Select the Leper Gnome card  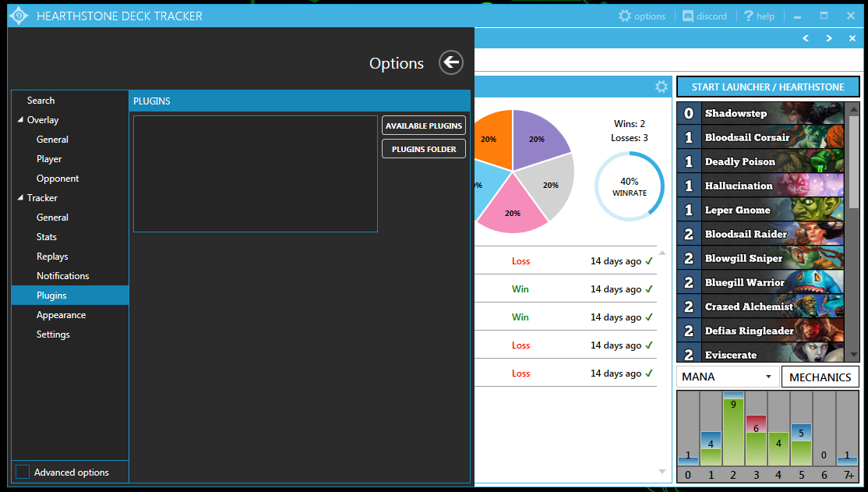(x=760, y=210)
